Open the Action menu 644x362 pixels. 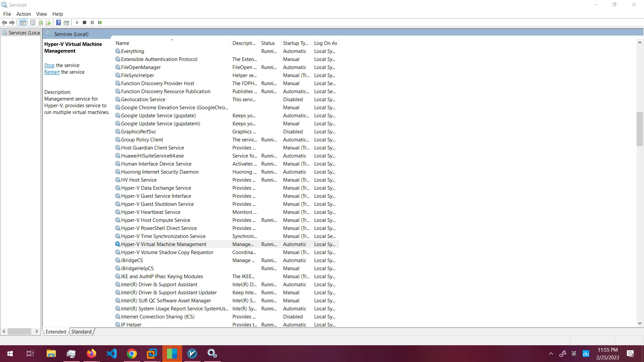[x=23, y=14]
